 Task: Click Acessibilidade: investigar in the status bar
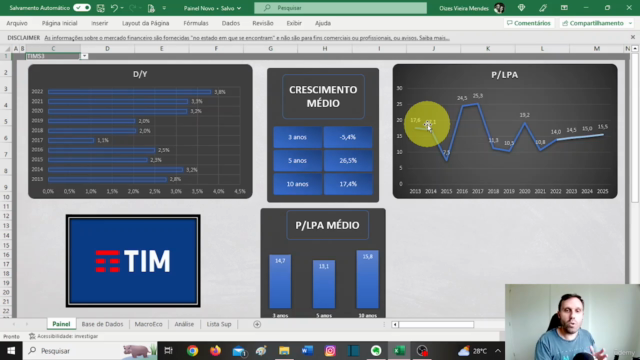coord(64,336)
